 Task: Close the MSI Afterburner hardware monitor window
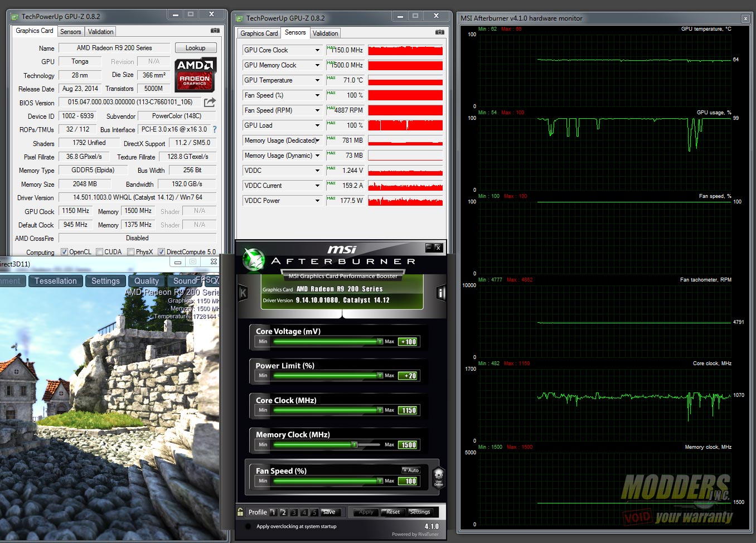point(745,18)
